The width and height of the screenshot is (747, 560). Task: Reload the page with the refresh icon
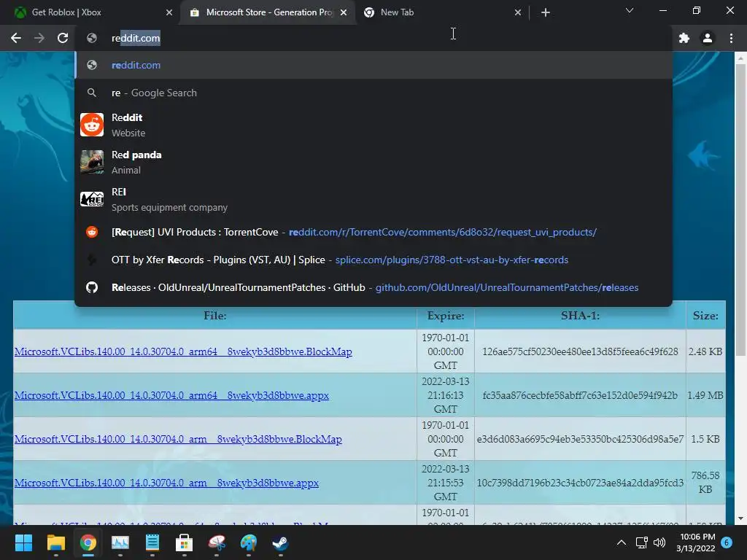63,38
